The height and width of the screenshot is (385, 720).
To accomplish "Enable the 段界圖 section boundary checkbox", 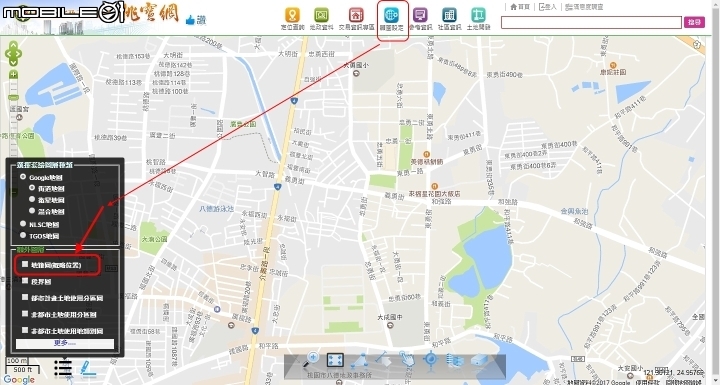I will 25,281.
